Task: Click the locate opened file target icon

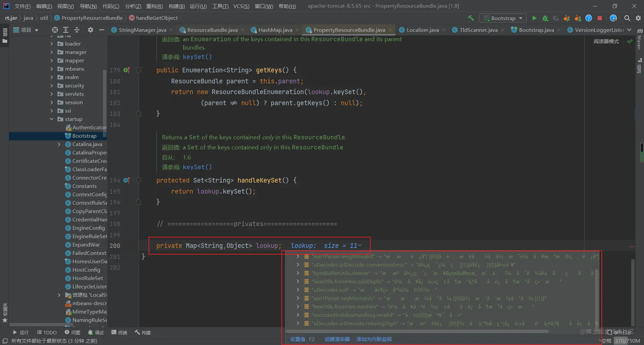Action: [x=55, y=30]
